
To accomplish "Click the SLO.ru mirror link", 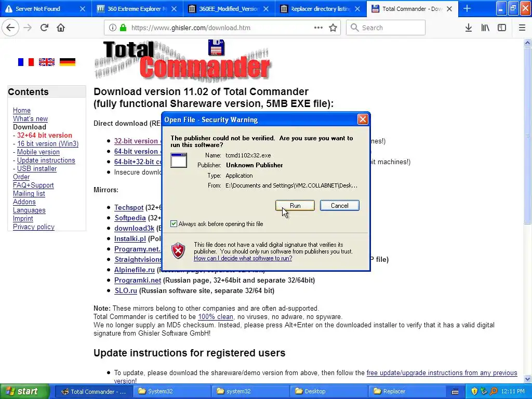I will coord(126,291).
